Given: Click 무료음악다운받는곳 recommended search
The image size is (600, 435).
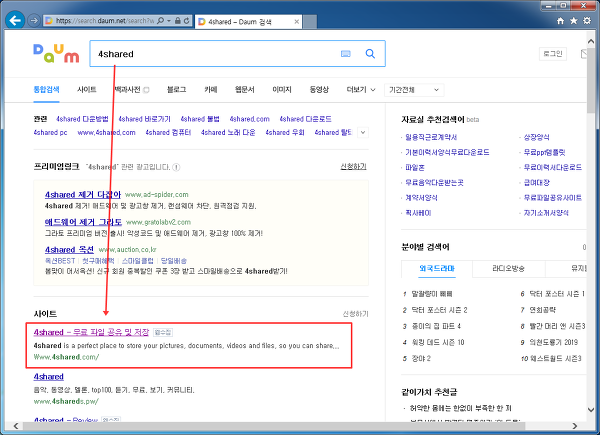Looking at the screenshot, I should pyautogui.click(x=434, y=182).
